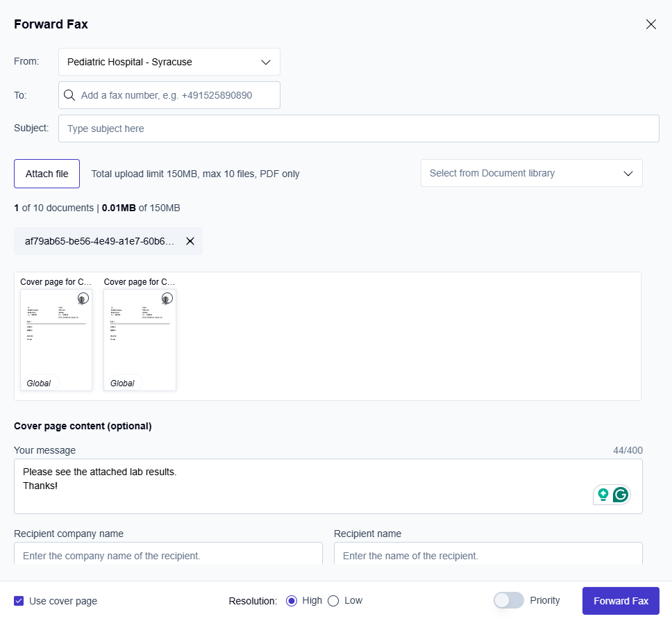The height and width of the screenshot is (619, 672).
Task: Click the Recipient company name field
Action: pos(168,555)
